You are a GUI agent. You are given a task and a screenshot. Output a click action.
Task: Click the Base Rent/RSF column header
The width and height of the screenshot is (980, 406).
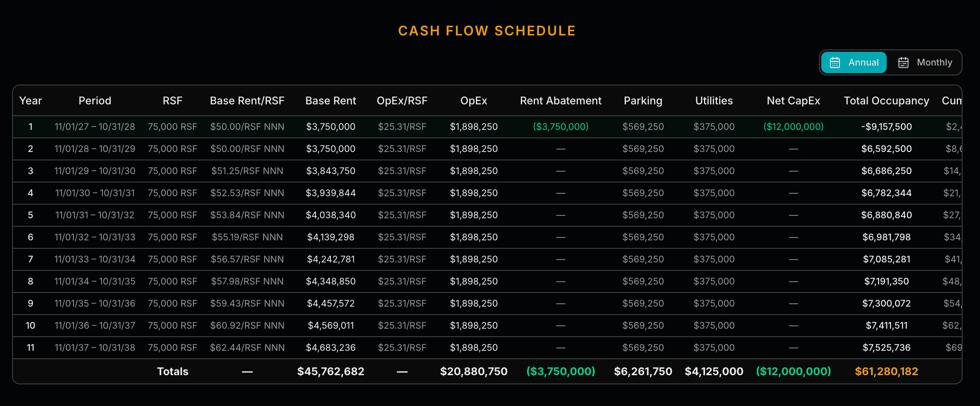tap(247, 101)
